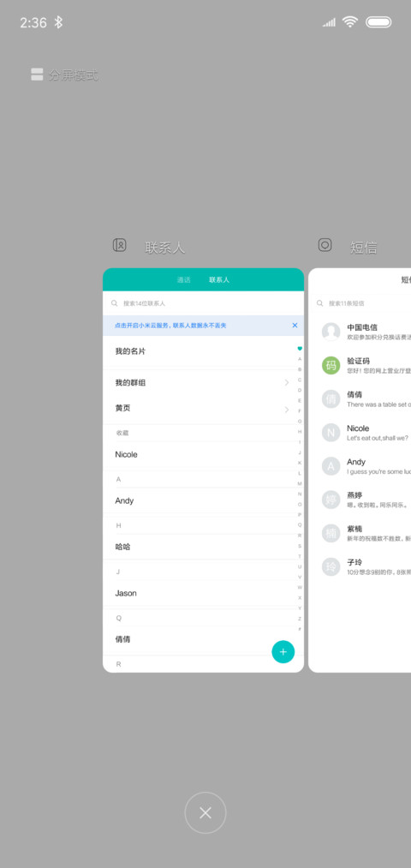The height and width of the screenshot is (868, 411).
Task: Tap the Messages search field
Action: pyautogui.click(x=360, y=303)
